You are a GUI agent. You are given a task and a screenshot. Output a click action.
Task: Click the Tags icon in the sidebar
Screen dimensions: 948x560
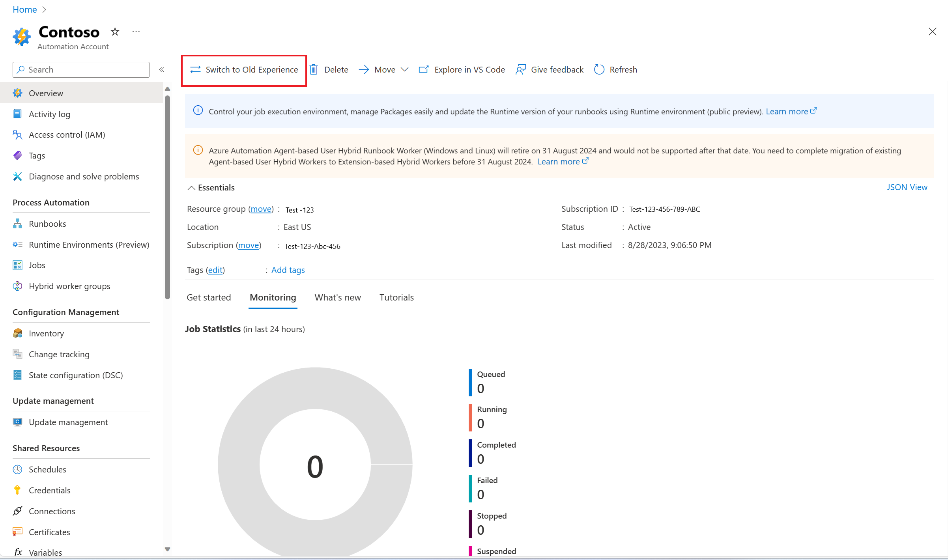pos(17,155)
